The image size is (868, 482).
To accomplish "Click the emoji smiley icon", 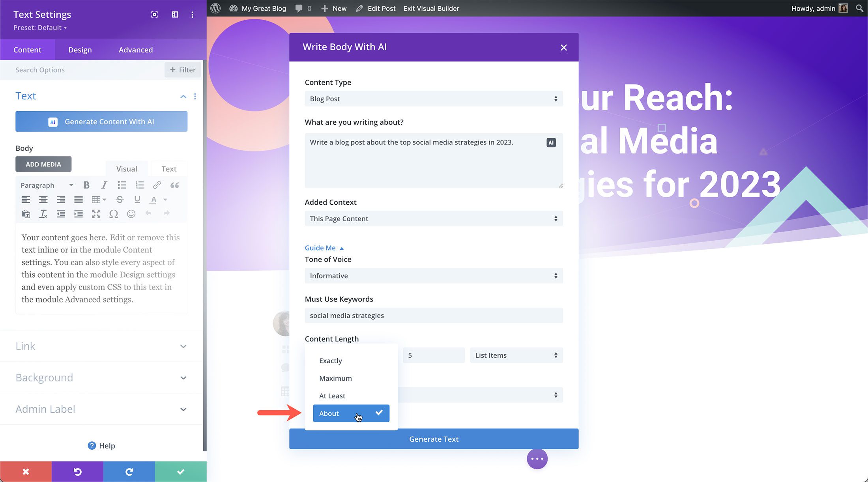I will (131, 214).
